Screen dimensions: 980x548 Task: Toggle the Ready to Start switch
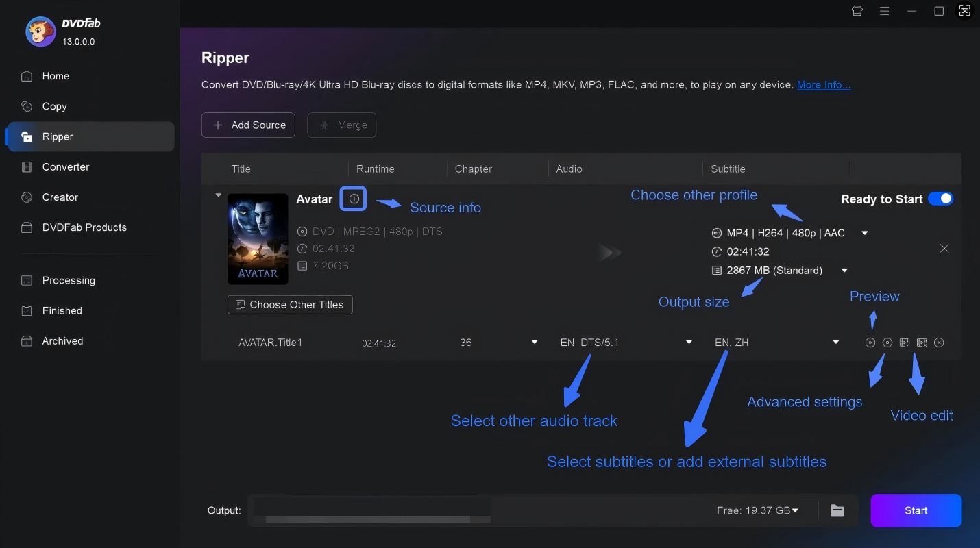[x=940, y=199]
